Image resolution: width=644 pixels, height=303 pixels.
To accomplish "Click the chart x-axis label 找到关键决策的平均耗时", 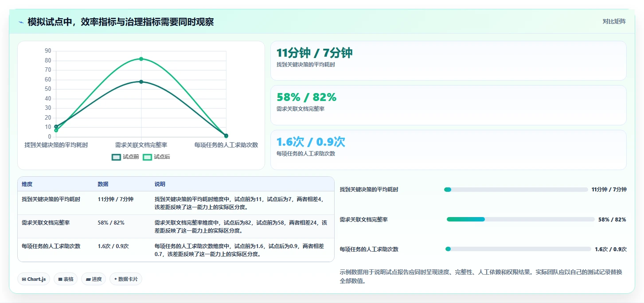I will point(56,145).
